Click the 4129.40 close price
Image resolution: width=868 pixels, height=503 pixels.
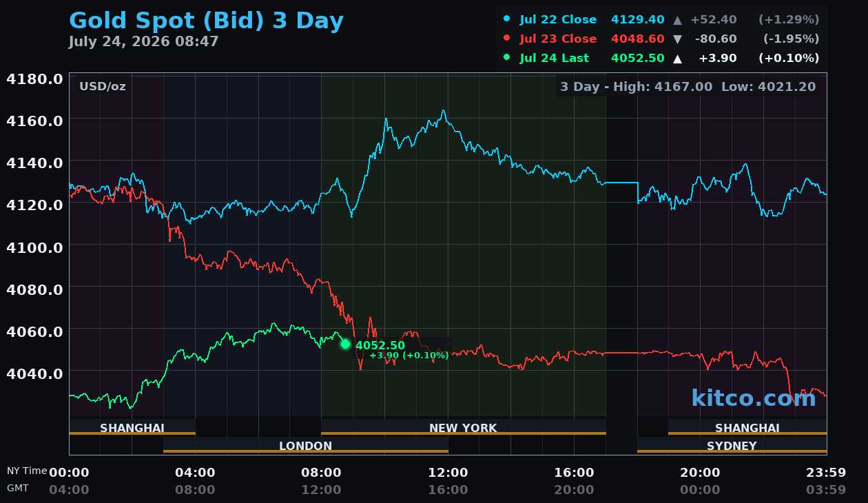[637, 19]
